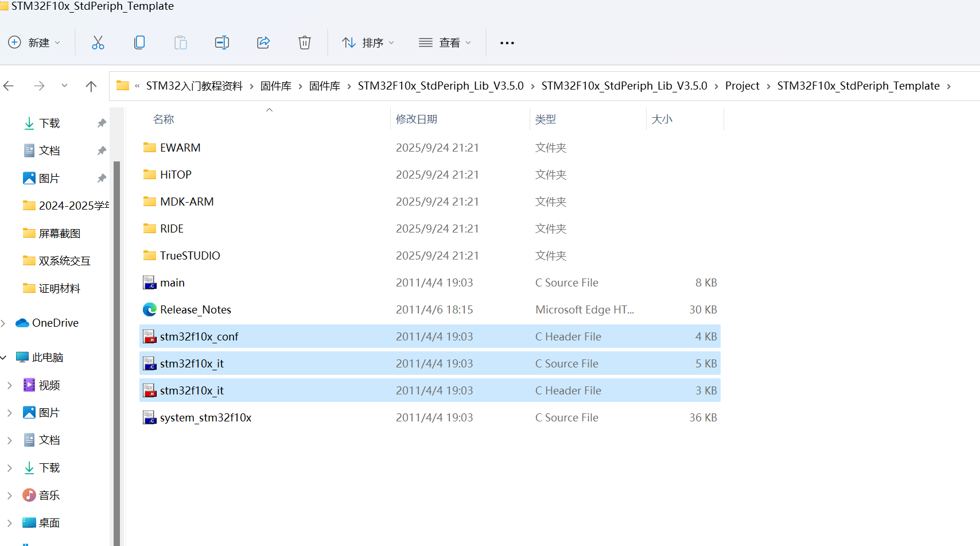Click the navigation pane scrollbar
This screenshot has width=980, height=546.
[117, 353]
